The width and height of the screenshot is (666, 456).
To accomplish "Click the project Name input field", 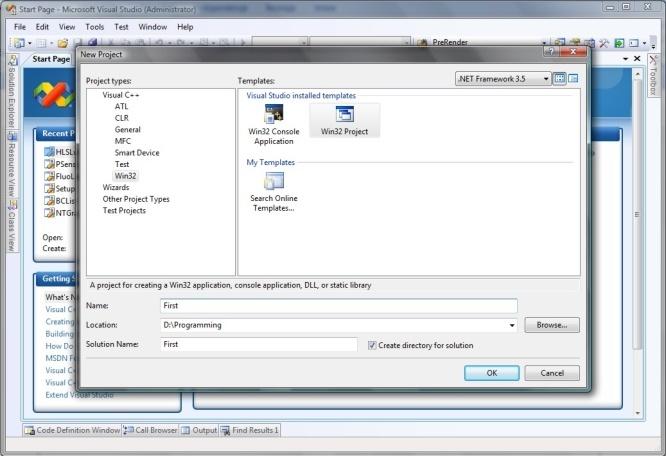I will [339, 306].
